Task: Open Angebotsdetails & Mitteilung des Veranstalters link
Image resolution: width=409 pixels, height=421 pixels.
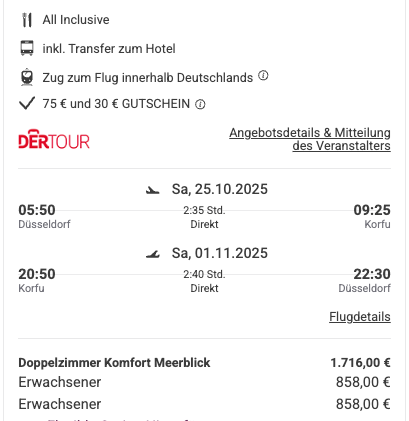Action: point(310,139)
